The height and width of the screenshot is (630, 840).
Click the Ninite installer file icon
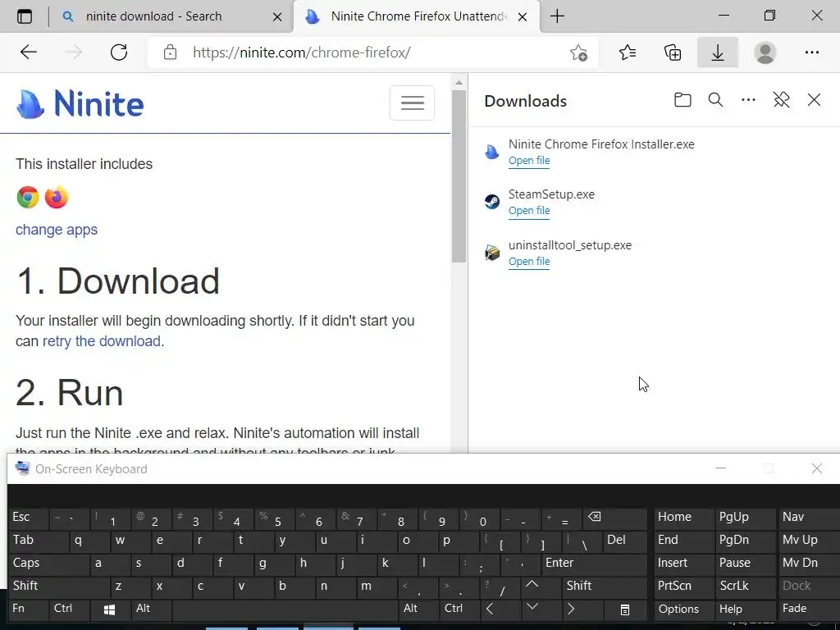point(492,152)
